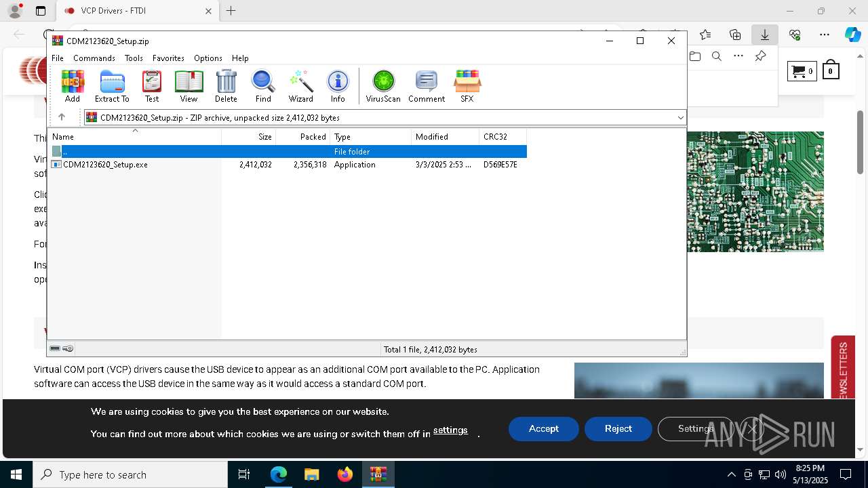The height and width of the screenshot is (488, 868).
Task: Open the Extract To tool
Action: click(112, 86)
